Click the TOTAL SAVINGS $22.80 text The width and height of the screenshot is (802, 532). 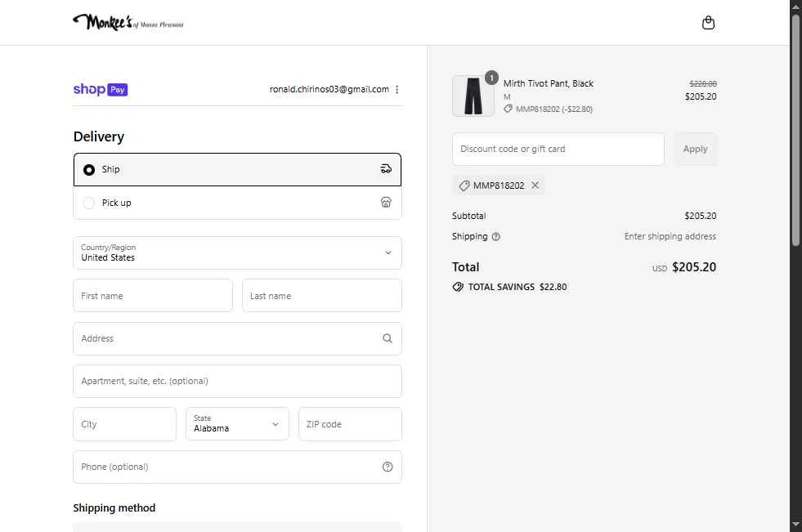tap(517, 287)
